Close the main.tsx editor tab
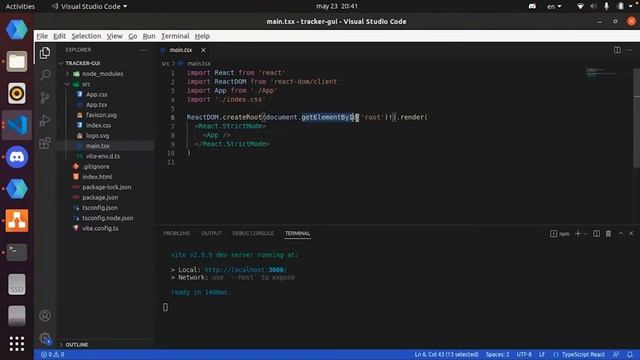640x360 pixels. coord(203,50)
